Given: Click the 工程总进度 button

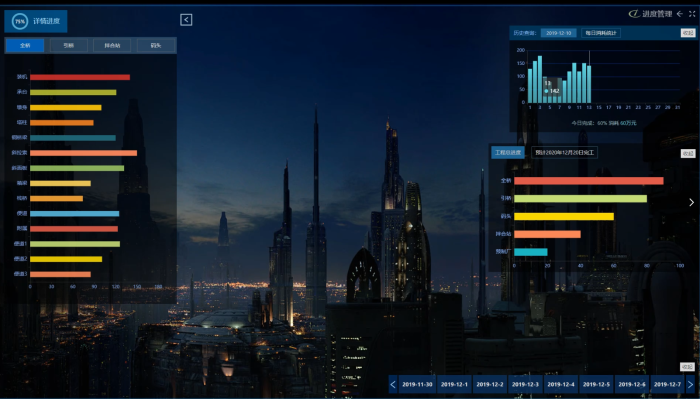Looking at the screenshot, I should click(x=508, y=153).
